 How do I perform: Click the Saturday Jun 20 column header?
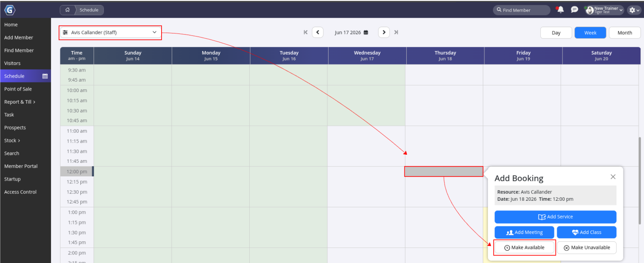tap(601, 56)
